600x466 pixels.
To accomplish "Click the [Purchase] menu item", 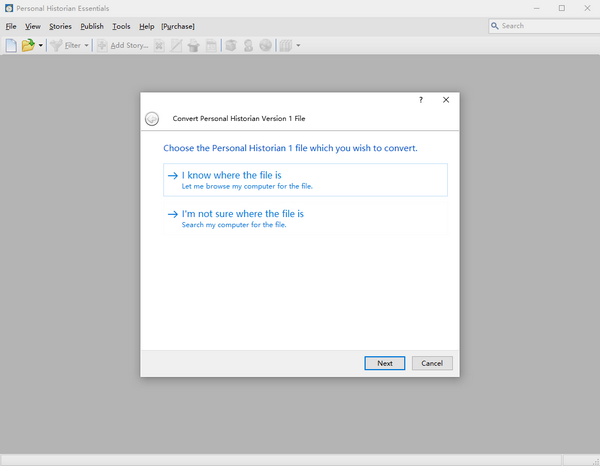I will pyautogui.click(x=178, y=26).
